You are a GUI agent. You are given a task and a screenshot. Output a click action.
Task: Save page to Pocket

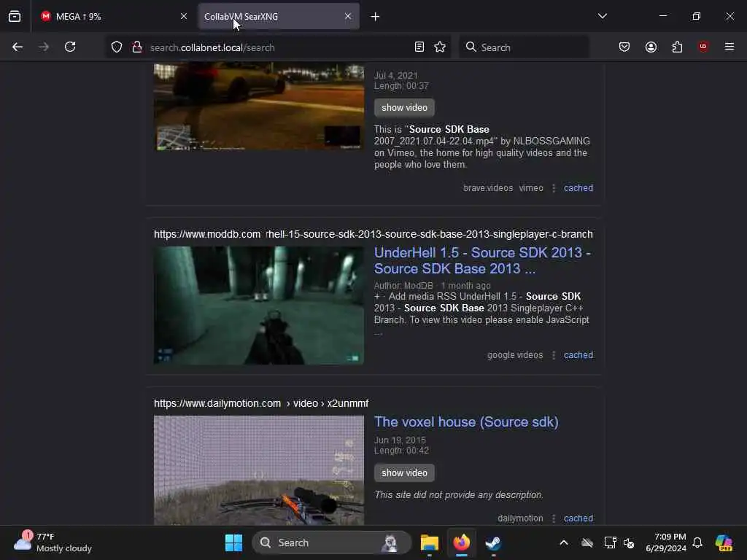pyautogui.click(x=624, y=47)
